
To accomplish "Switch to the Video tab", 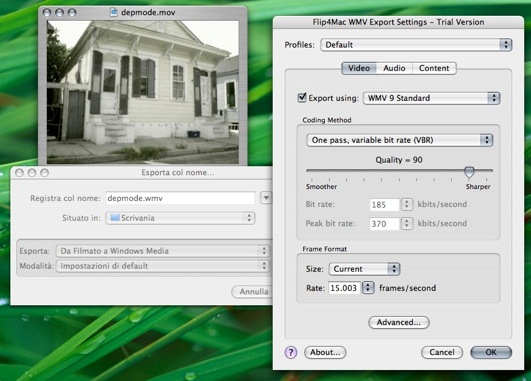I will click(359, 68).
